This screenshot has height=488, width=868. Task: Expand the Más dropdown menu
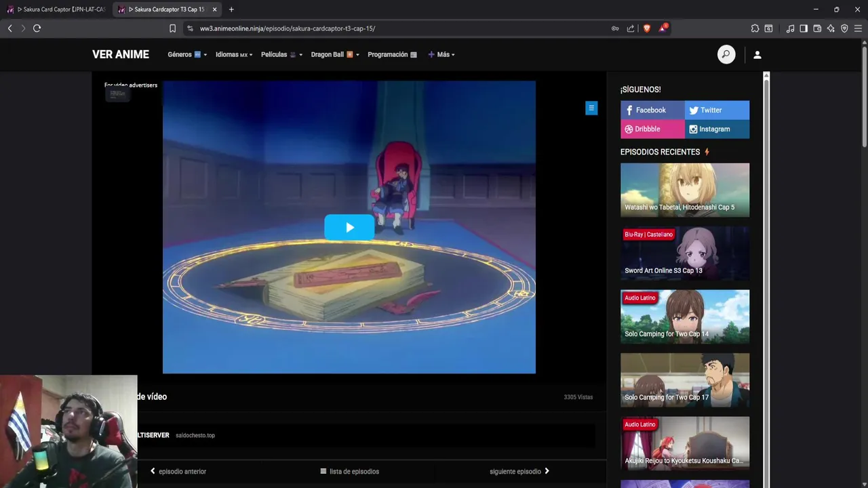[x=441, y=55]
